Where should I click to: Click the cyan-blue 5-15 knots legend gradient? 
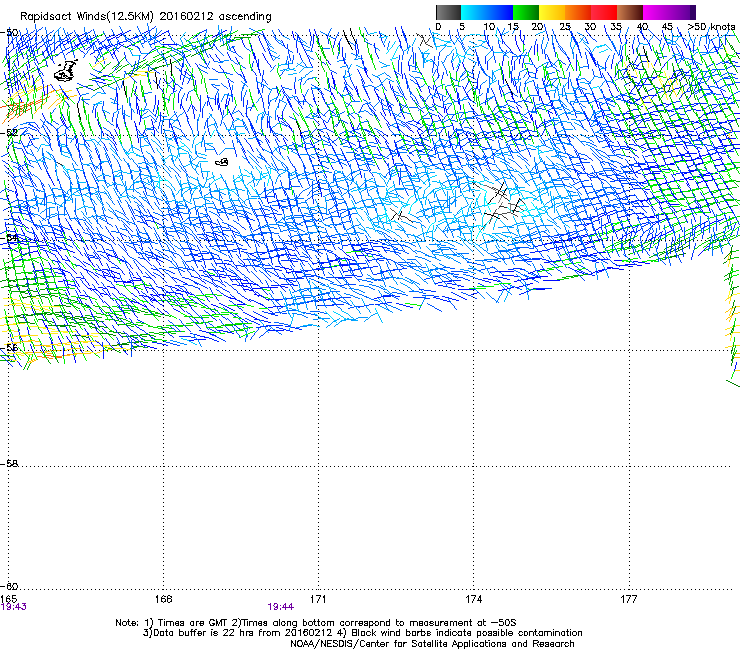tap(487, 12)
